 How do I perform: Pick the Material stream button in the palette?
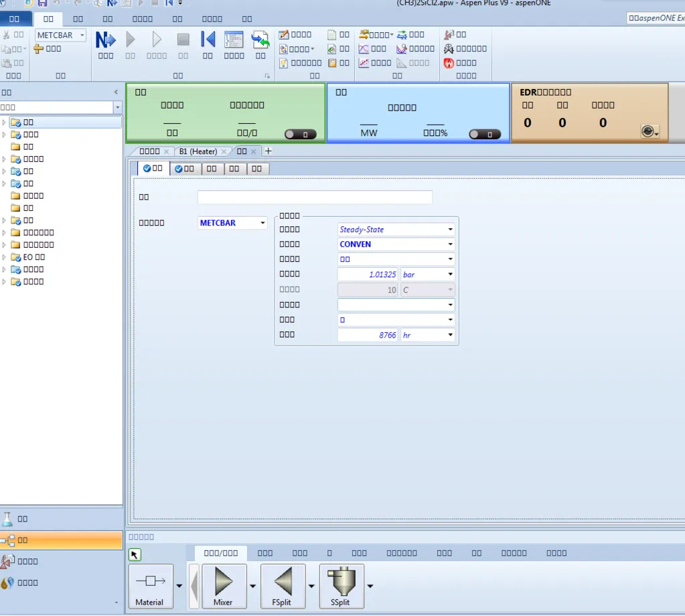151,586
